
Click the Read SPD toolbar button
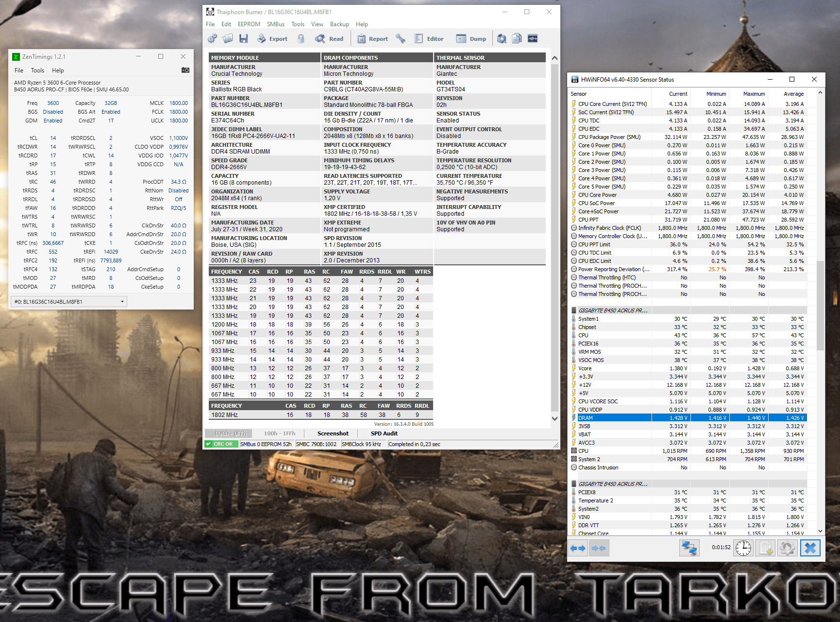329,39
